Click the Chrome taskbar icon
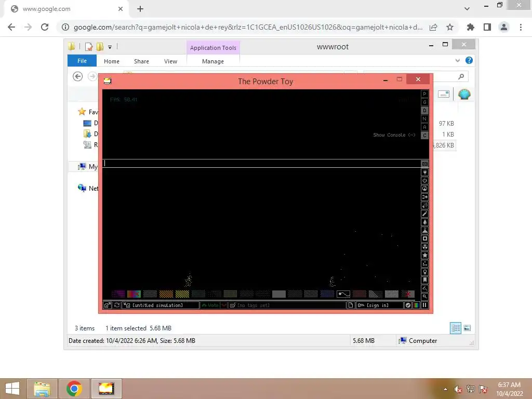532x399 pixels. tap(74, 389)
